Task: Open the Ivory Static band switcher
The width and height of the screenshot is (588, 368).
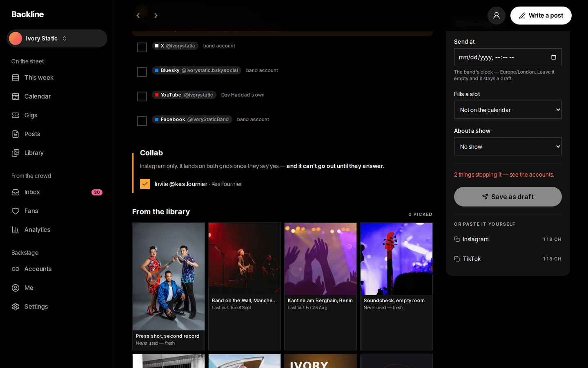Action: click(x=57, y=38)
